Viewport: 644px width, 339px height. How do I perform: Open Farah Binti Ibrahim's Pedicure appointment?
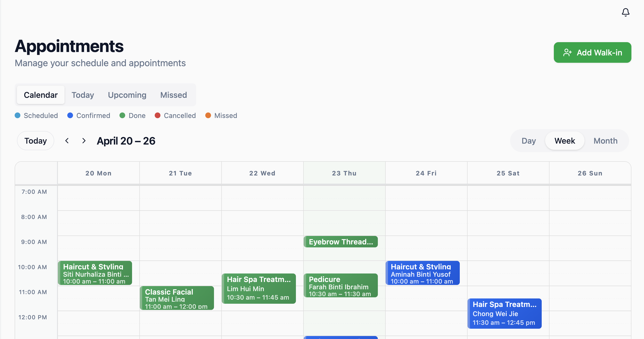341,286
